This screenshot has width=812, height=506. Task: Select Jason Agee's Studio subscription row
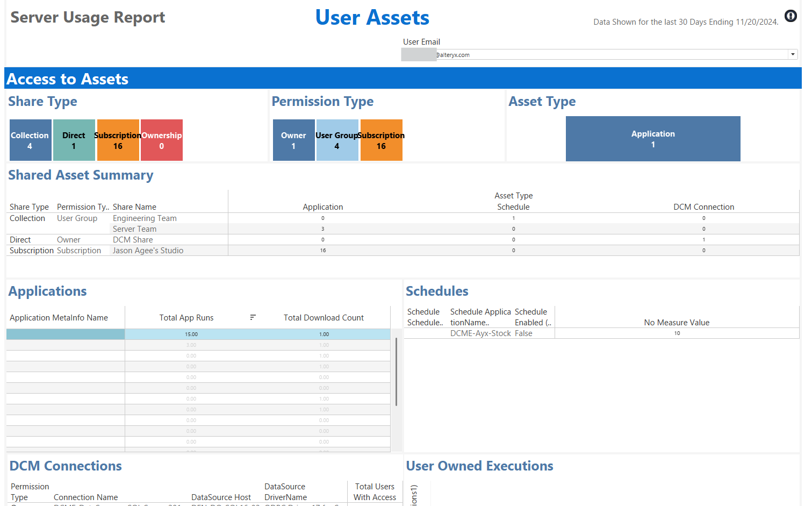[x=147, y=250]
